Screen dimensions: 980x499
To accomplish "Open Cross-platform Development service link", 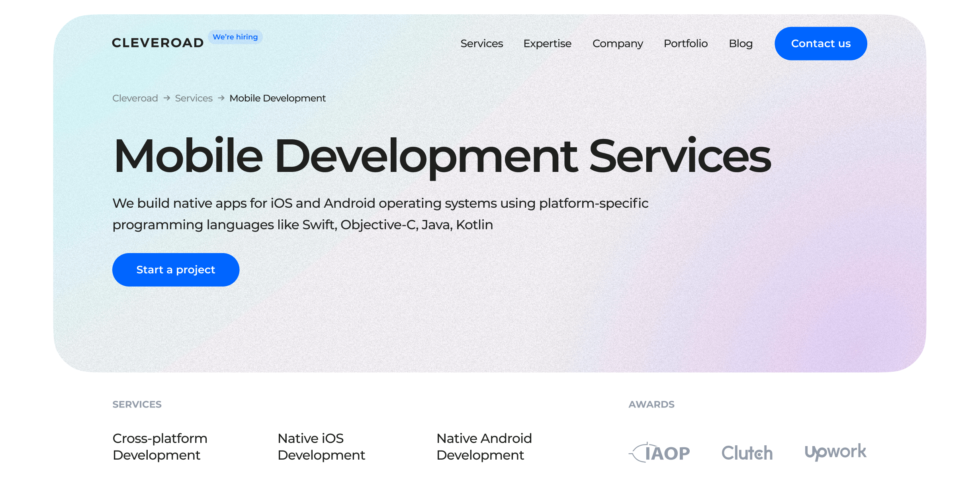I will point(160,446).
